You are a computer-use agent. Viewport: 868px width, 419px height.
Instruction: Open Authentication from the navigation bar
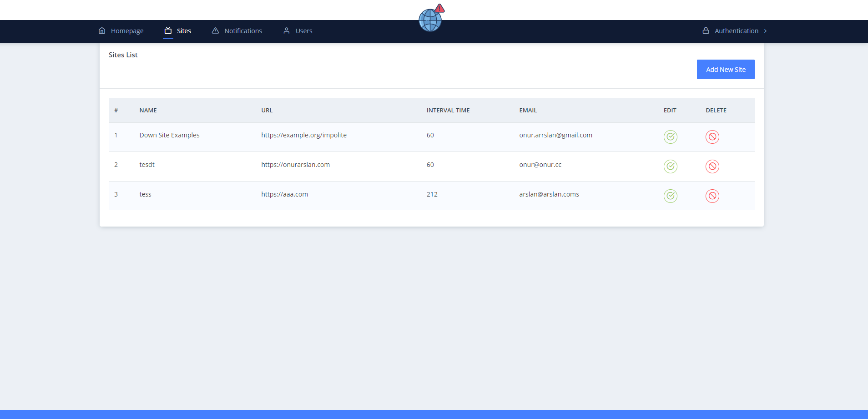[737, 30]
